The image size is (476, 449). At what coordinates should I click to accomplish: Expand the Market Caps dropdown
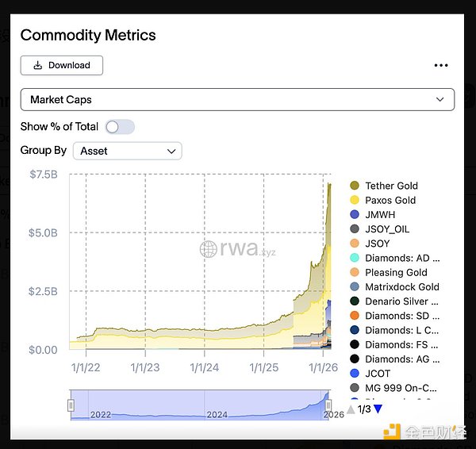[x=236, y=99]
